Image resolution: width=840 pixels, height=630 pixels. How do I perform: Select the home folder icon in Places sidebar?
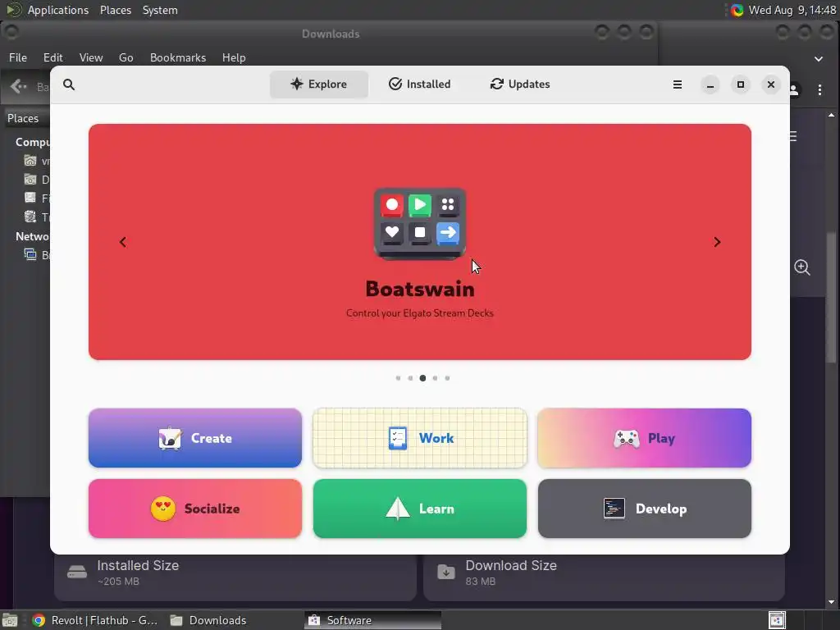pos(30,160)
